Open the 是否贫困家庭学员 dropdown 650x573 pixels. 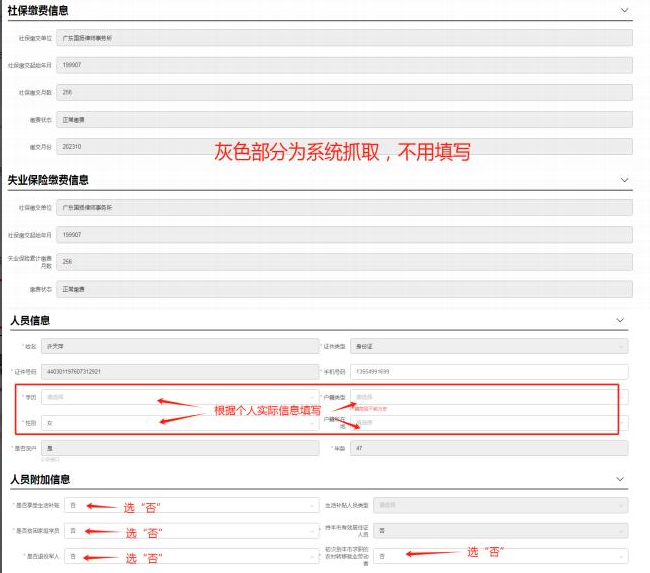[x=192, y=531]
